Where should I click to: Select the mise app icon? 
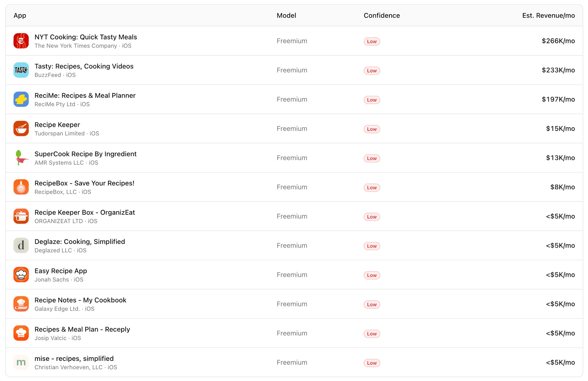click(x=21, y=362)
